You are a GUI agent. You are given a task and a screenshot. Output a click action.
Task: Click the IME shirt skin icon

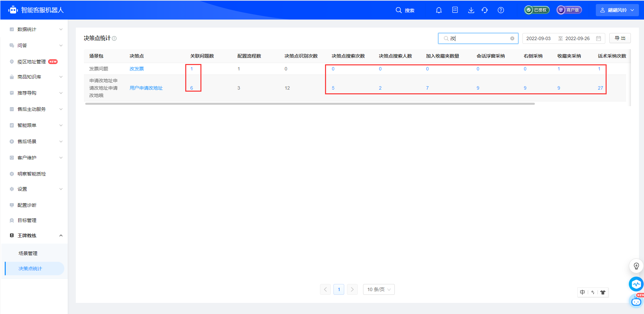(x=603, y=292)
